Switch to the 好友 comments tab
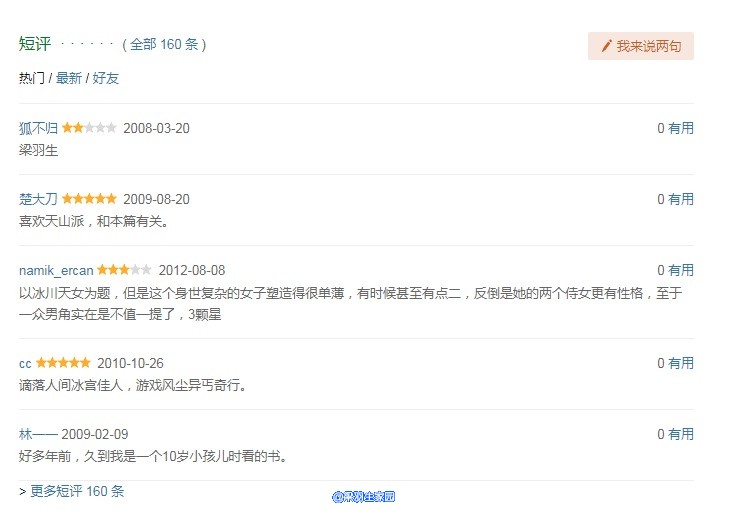 106,78
